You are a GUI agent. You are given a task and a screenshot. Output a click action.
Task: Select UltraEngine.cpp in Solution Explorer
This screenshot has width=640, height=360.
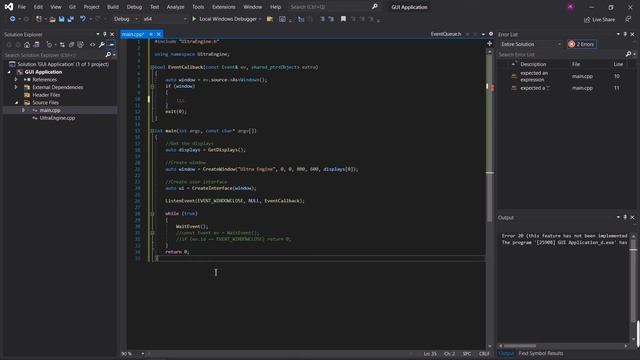pyautogui.click(x=57, y=118)
